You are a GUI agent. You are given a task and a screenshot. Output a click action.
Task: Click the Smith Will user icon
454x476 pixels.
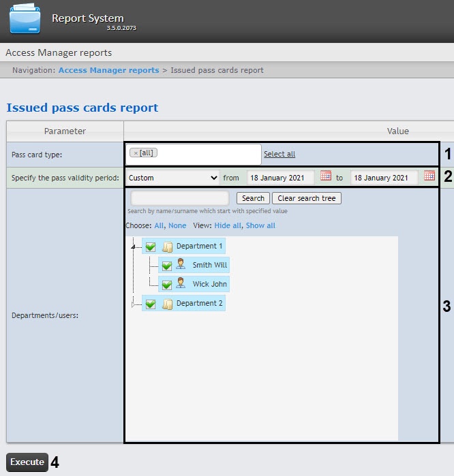click(181, 264)
